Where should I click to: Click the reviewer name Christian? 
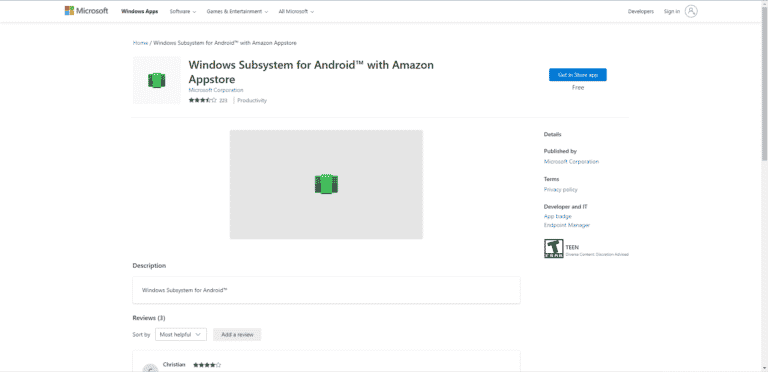tap(174, 365)
